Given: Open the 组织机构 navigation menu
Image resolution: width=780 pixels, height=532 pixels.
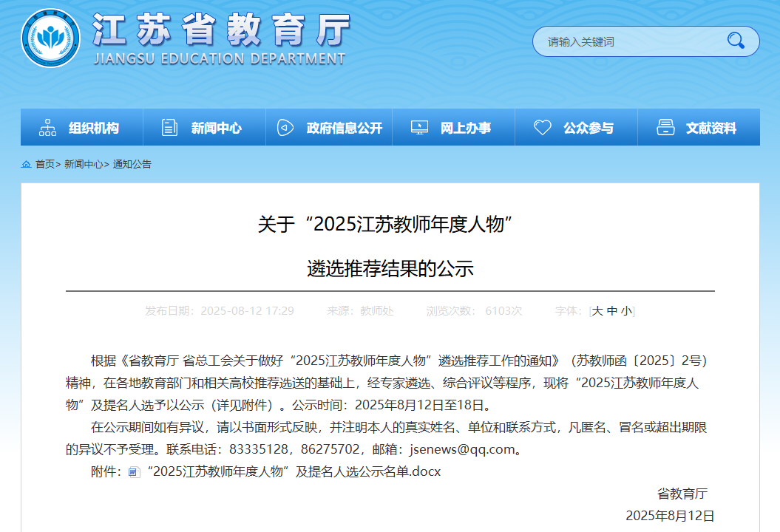Looking at the screenshot, I should (x=93, y=128).
